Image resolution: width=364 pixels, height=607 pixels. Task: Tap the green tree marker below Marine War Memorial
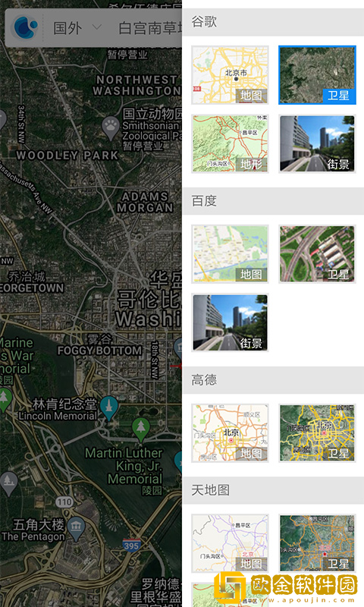pos(5,400)
